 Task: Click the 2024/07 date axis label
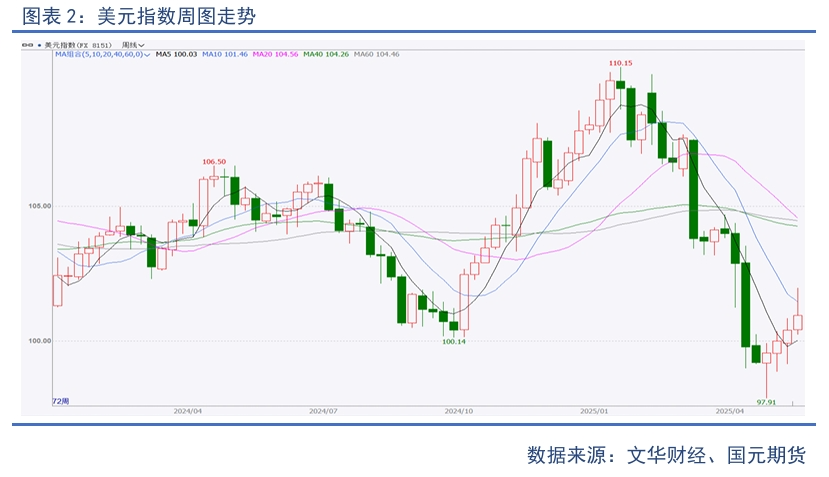click(323, 410)
